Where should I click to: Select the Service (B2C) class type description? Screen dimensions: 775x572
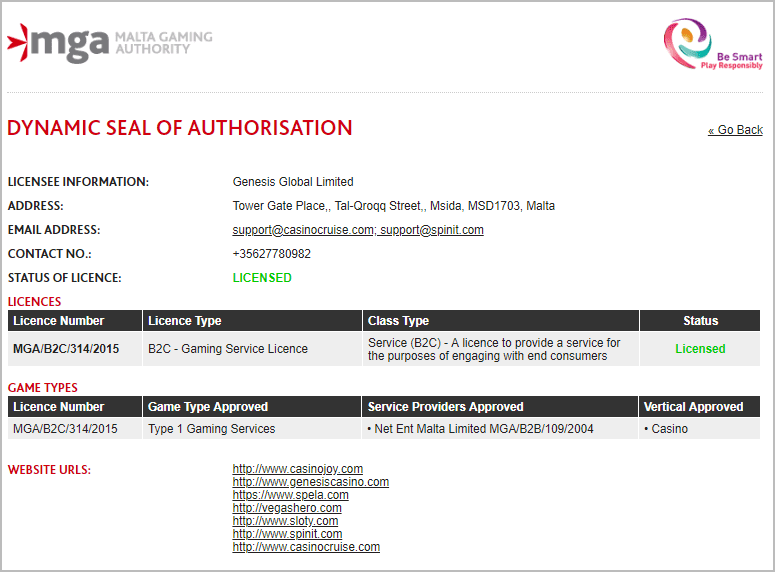click(494, 349)
